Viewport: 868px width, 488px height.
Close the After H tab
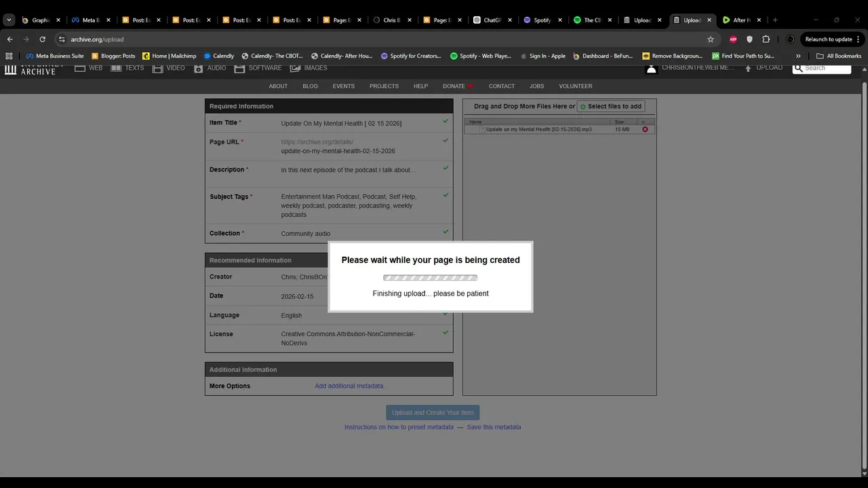pyautogui.click(x=759, y=20)
